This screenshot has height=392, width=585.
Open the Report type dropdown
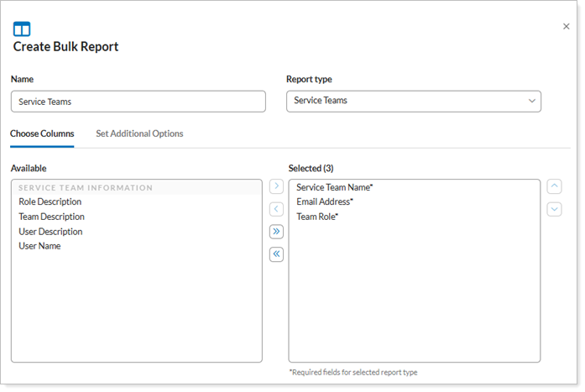(413, 101)
